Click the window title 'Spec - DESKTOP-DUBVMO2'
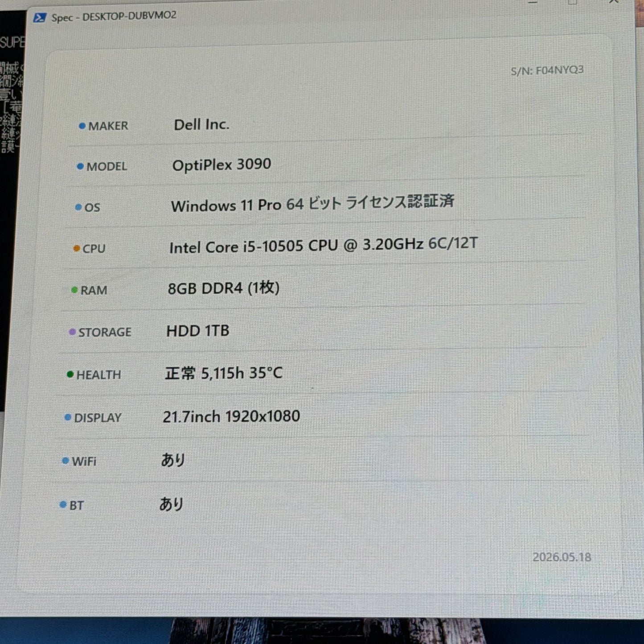Screen dimensions: 644x644 (114, 16)
